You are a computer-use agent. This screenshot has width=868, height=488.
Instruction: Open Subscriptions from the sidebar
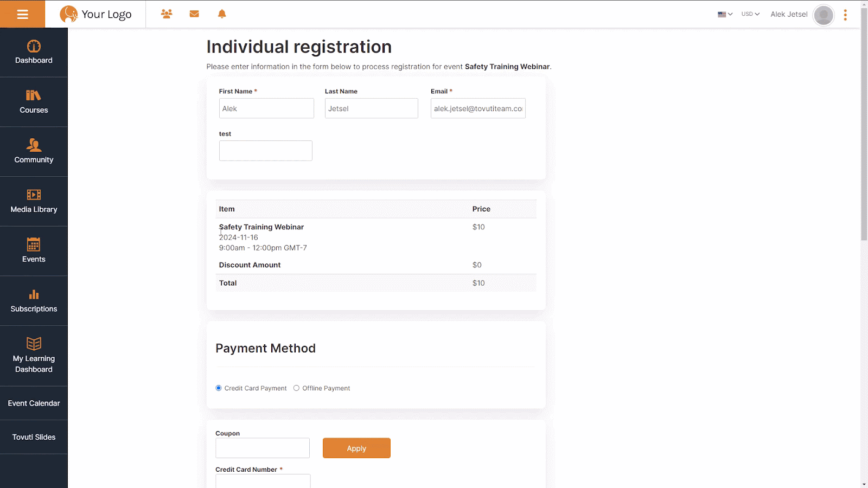tap(34, 301)
